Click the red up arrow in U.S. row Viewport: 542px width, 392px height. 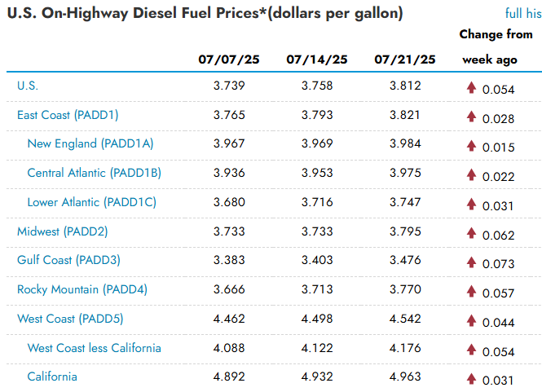point(471,87)
